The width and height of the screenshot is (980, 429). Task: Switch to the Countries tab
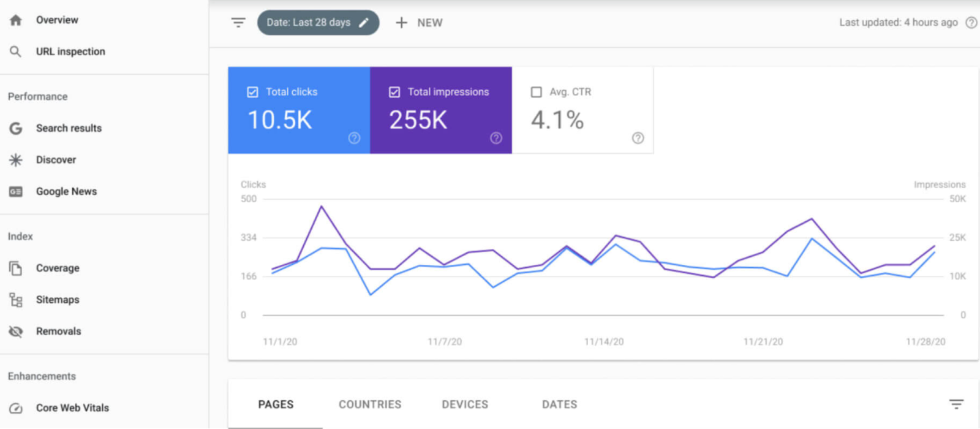pos(370,404)
